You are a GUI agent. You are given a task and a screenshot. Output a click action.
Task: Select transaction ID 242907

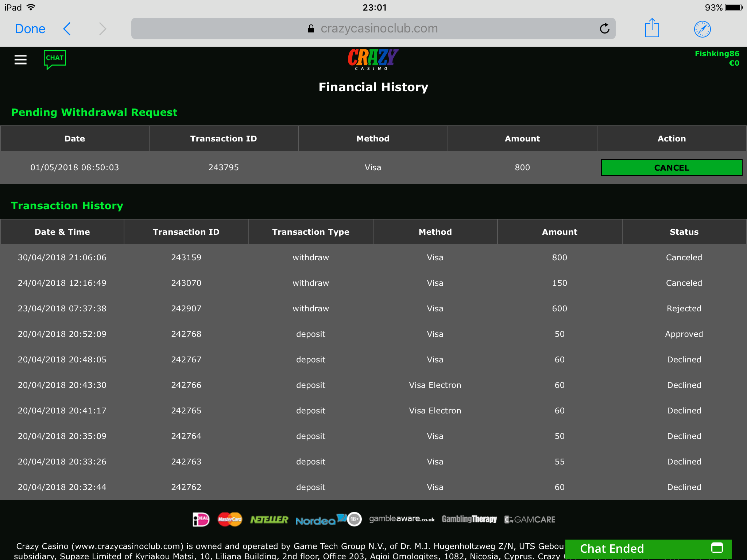(x=186, y=308)
